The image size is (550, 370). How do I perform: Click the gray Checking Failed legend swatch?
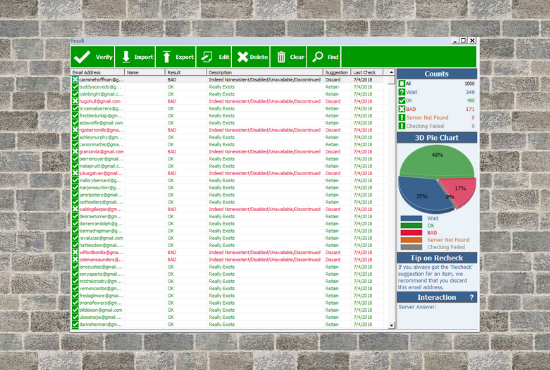click(x=411, y=247)
